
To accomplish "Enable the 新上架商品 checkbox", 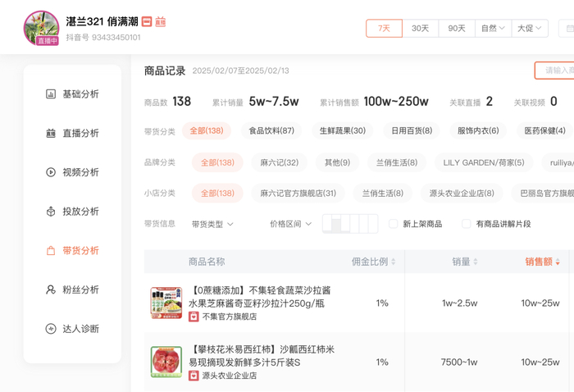I will pyautogui.click(x=394, y=224).
